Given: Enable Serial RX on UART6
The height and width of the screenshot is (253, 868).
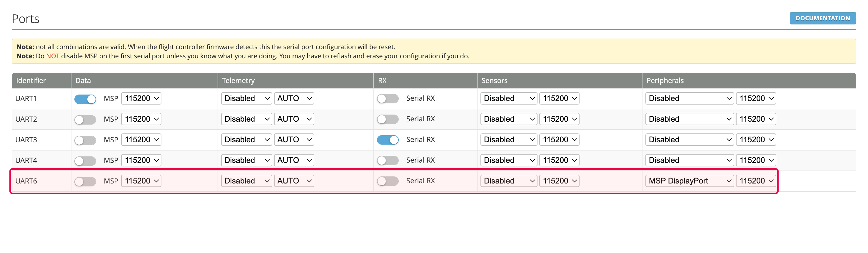Looking at the screenshot, I should point(388,181).
